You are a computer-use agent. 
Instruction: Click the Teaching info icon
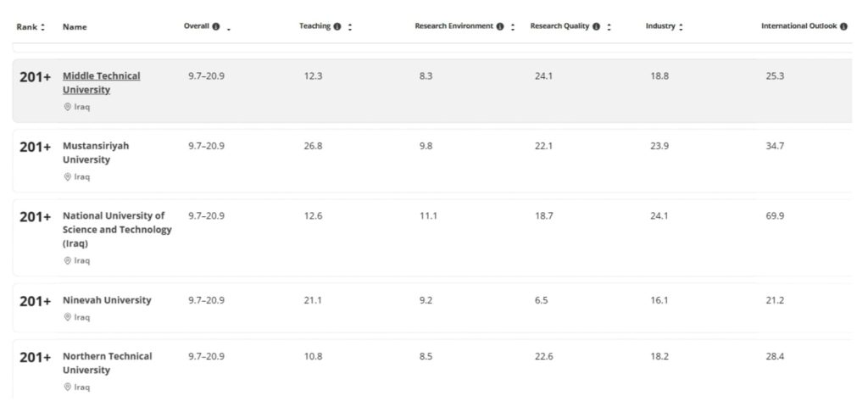pos(337,26)
